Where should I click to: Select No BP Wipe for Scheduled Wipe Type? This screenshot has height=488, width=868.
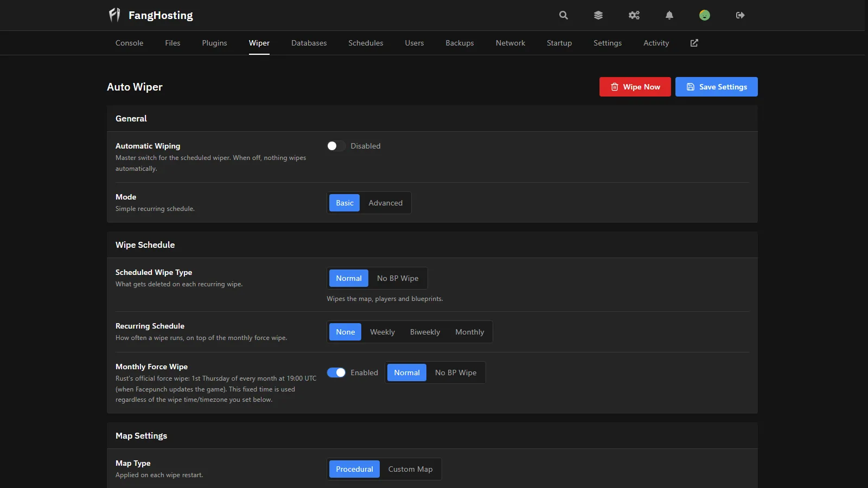(x=398, y=278)
